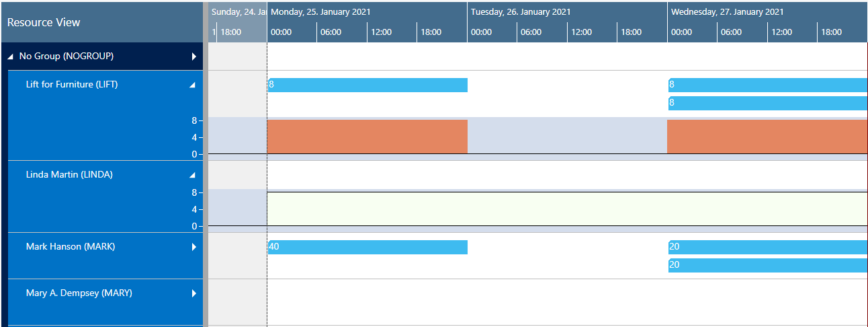This screenshot has width=868, height=327.
Task: Select Mark Hanson's Monday bar labeled 40
Action: 367,247
